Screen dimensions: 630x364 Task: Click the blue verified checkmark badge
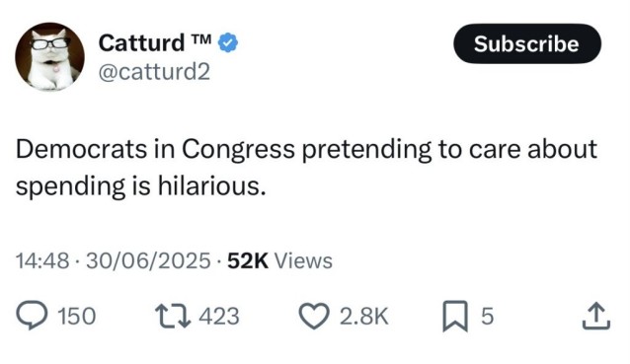(x=228, y=42)
